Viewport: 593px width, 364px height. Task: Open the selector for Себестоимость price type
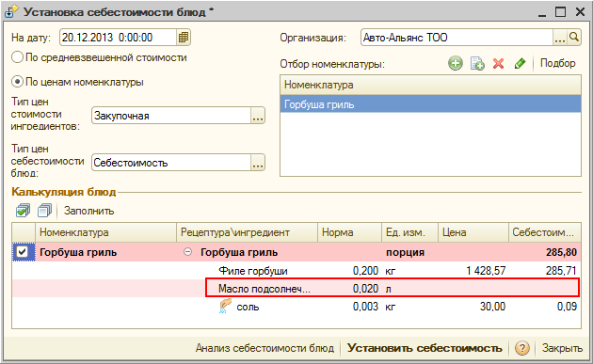coord(258,163)
